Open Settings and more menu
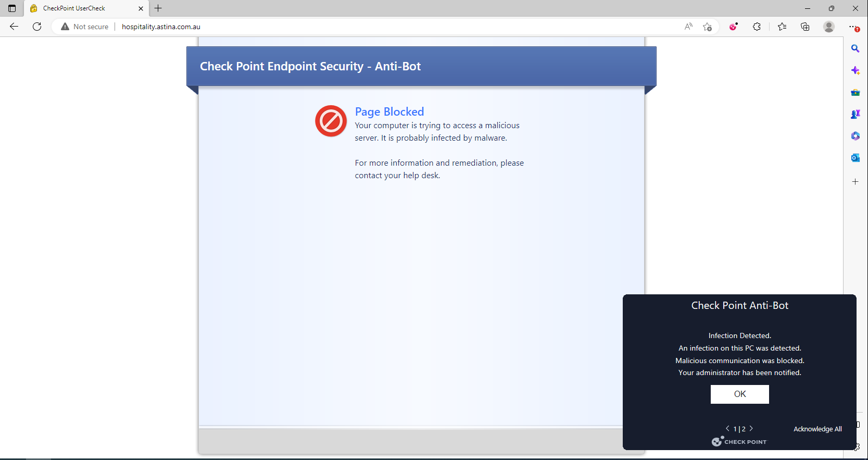This screenshot has width=868, height=460. 853,27
